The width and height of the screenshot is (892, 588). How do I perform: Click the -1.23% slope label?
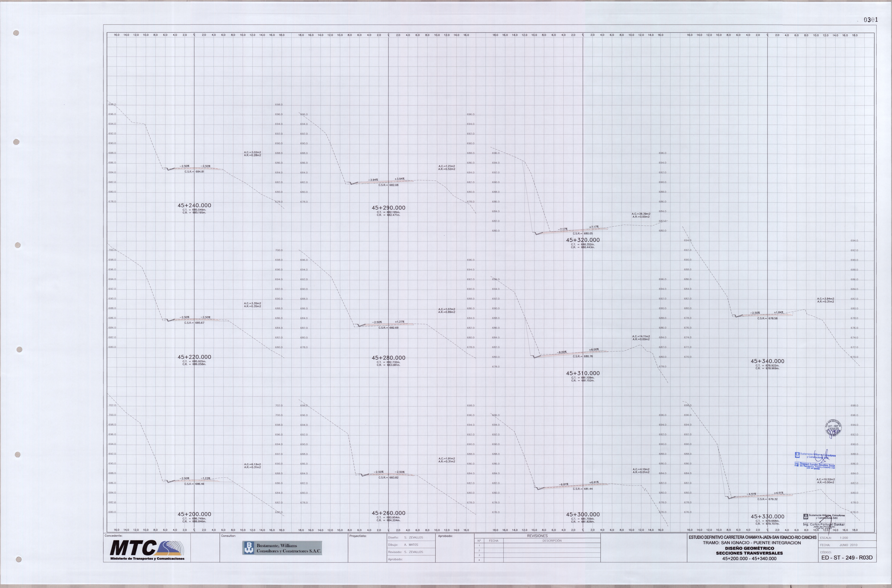pos(205,478)
